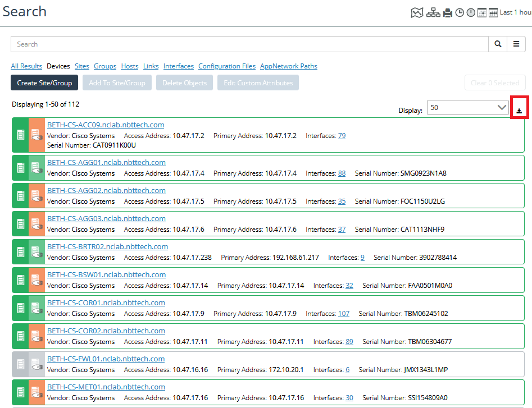The image size is (532, 408).
Task: Click the first clock icon in the header
Action: pos(460,12)
